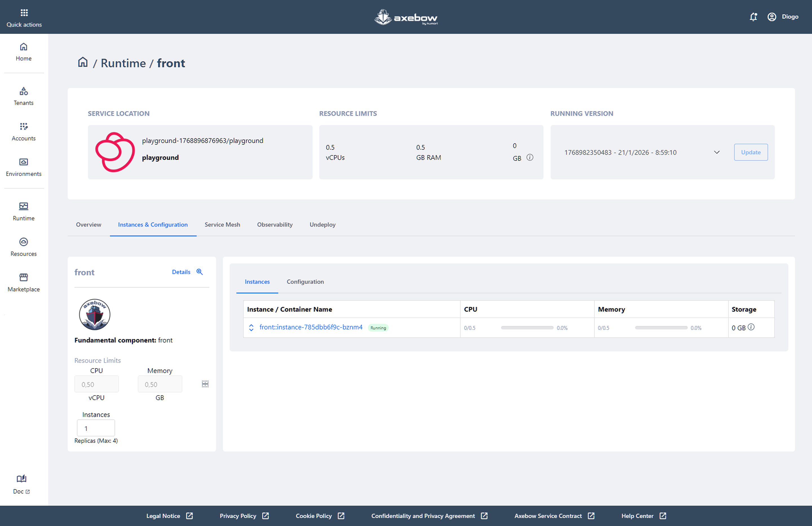Click the Details magnifier icon
The height and width of the screenshot is (526, 812).
(x=200, y=272)
